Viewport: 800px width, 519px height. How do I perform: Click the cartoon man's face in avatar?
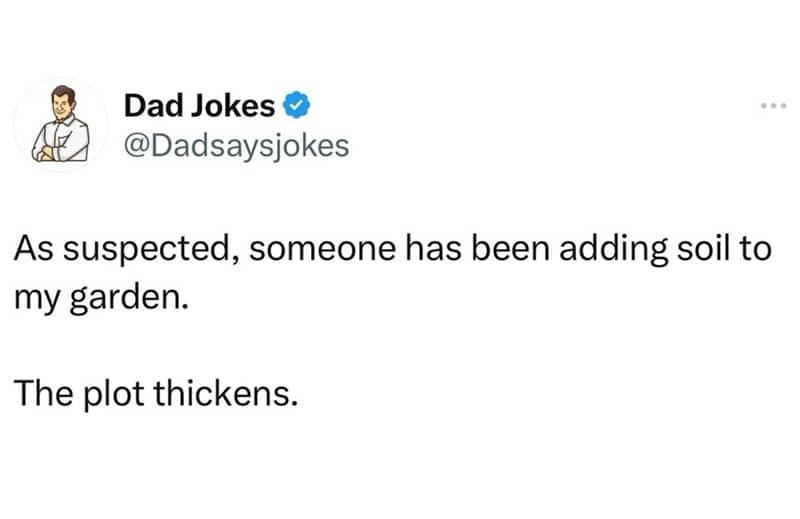63,104
